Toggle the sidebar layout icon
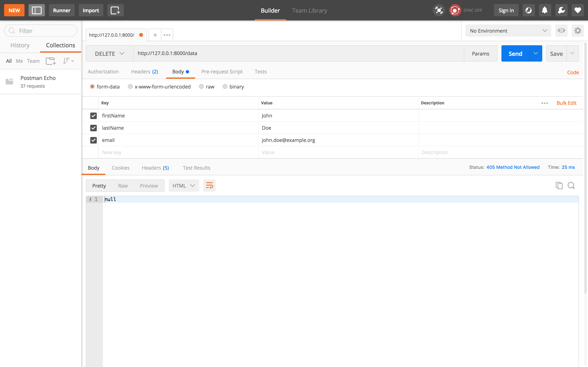Viewport: 588px width, 367px height. tap(37, 10)
